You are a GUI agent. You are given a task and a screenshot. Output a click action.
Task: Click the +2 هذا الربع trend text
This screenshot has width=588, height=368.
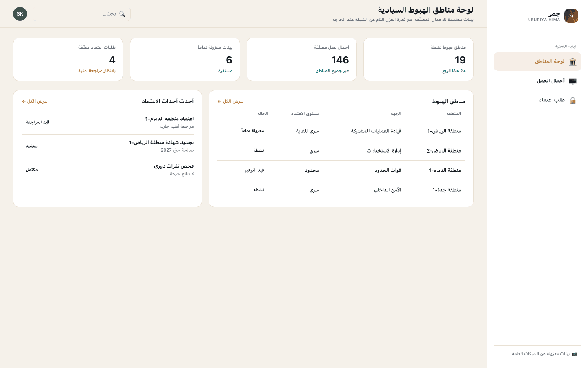click(x=454, y=71)
